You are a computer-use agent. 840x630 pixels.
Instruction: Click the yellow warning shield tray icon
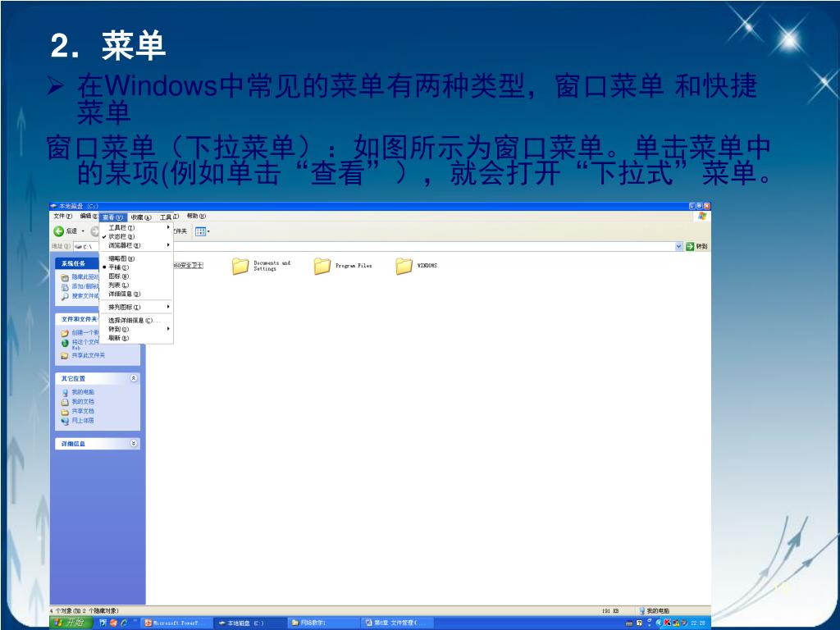(676, 623)
